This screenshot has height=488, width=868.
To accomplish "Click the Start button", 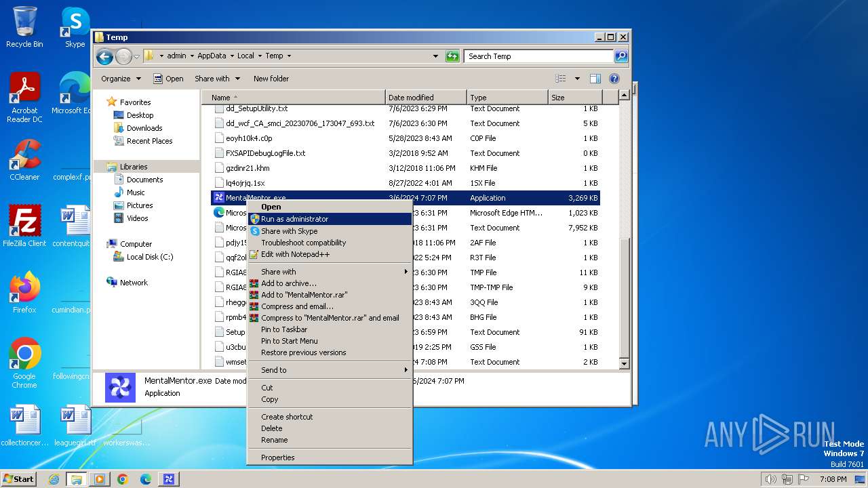I will pyautogui.click(x=19, y=479).
